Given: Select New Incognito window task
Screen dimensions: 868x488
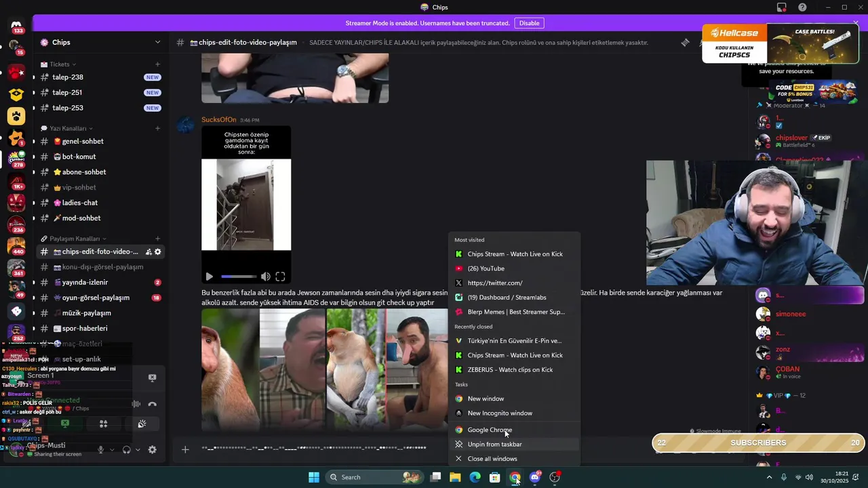Looking at the screenshot, I should (515, 413).
